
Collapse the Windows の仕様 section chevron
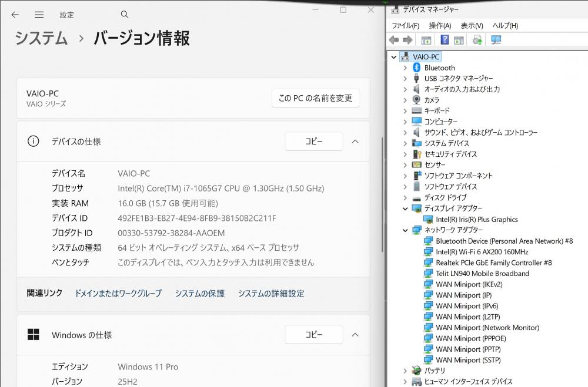(355, 335)
